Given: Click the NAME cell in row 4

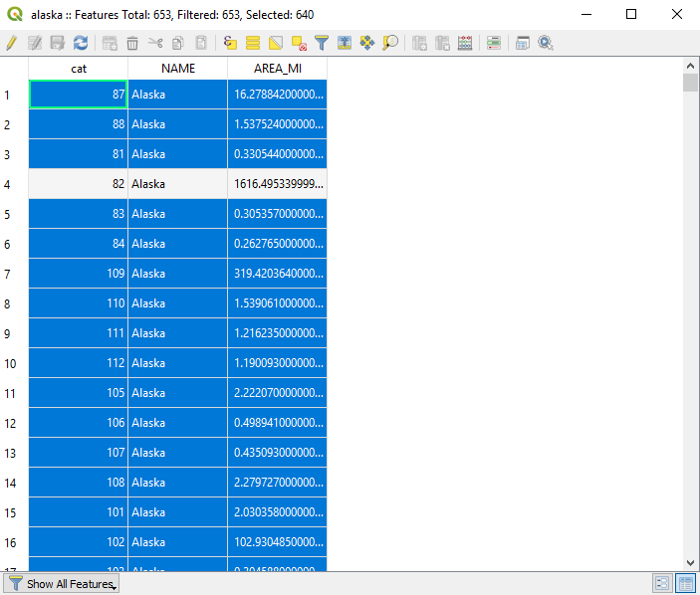Looking at the screenshot, I should [x=177, y=184].
